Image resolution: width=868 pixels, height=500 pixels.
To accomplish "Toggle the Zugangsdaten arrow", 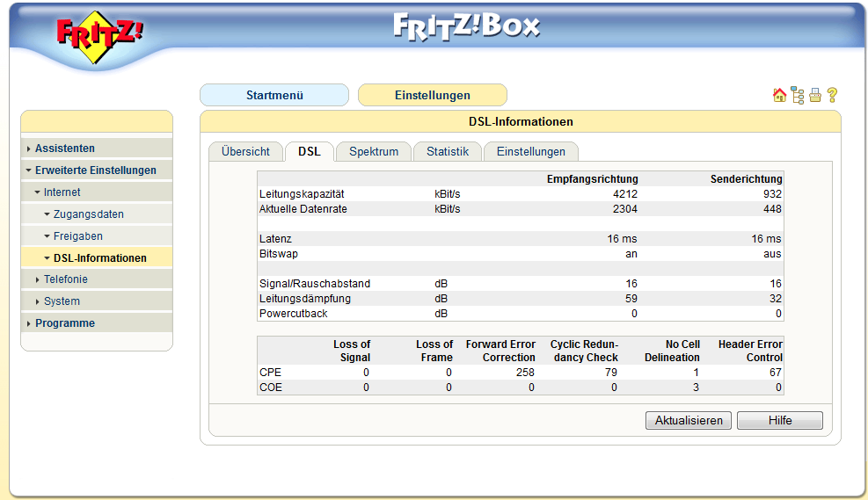I will point(47,214).
